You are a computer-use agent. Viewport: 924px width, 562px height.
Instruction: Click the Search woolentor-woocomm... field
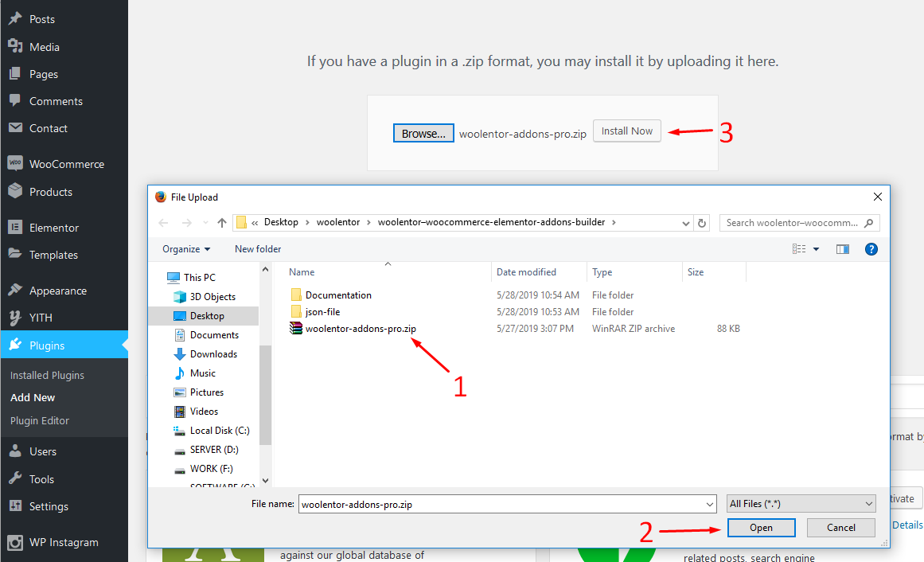tap(799, 223)
